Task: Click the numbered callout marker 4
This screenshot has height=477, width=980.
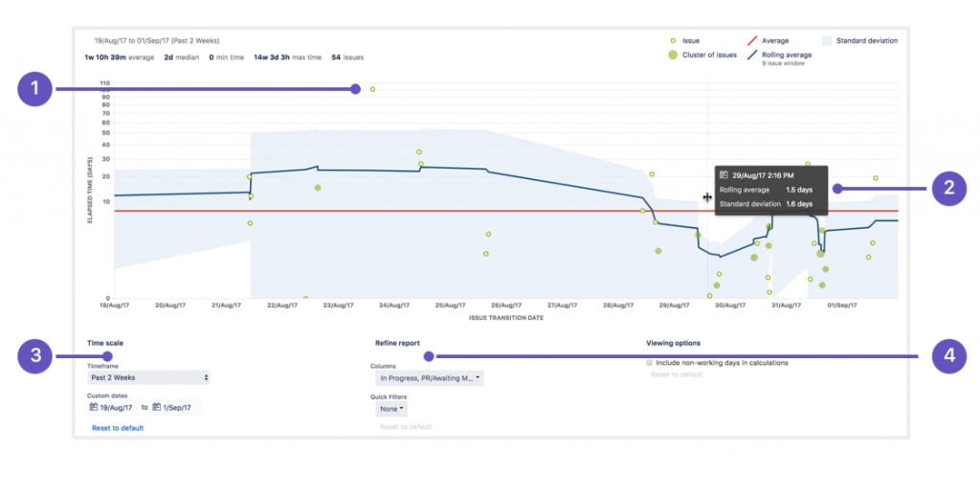Action: tap(947, 356)
